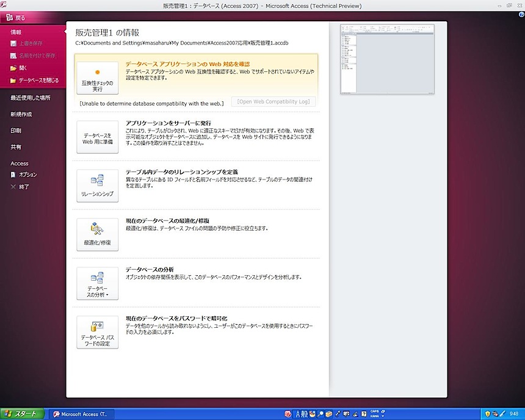Click 現在のデータベースの最適化/修復 heading
Screen dimensions: 525x420
click(x=167, y=221)
